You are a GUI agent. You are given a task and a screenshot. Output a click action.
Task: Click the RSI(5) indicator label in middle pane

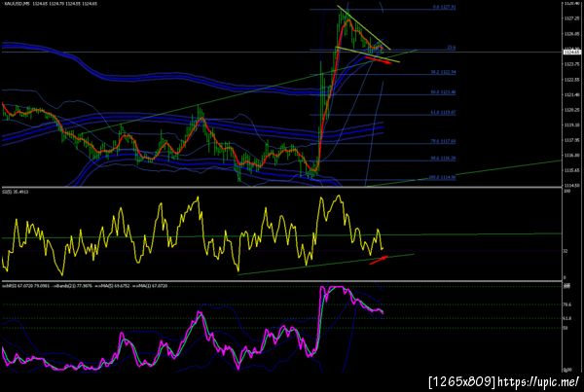pyautogui.click(x=16, y=192)
